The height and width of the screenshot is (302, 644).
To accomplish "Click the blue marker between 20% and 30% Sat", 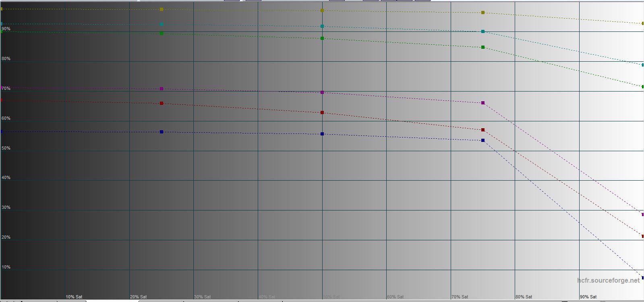I will coord(162,132).
